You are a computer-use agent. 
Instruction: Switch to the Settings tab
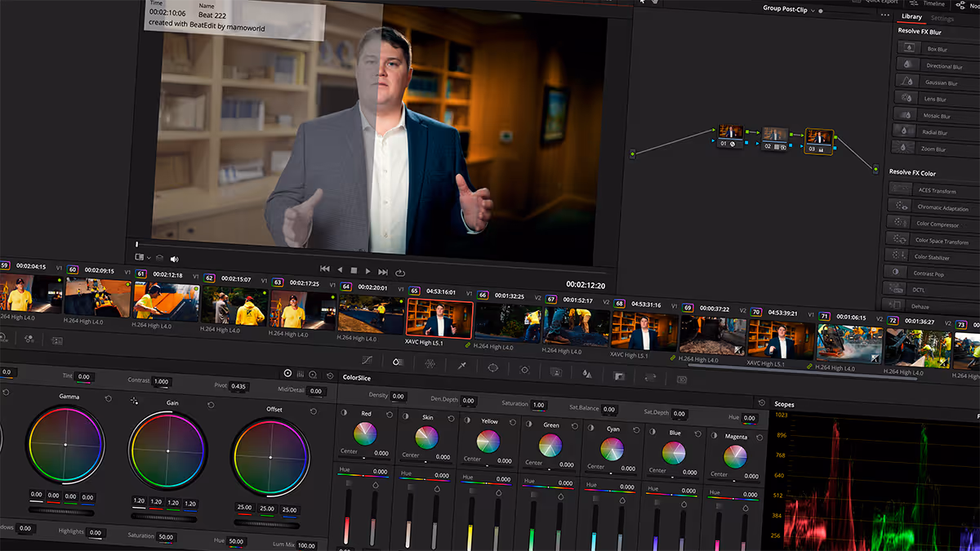[x=942, y=17]
